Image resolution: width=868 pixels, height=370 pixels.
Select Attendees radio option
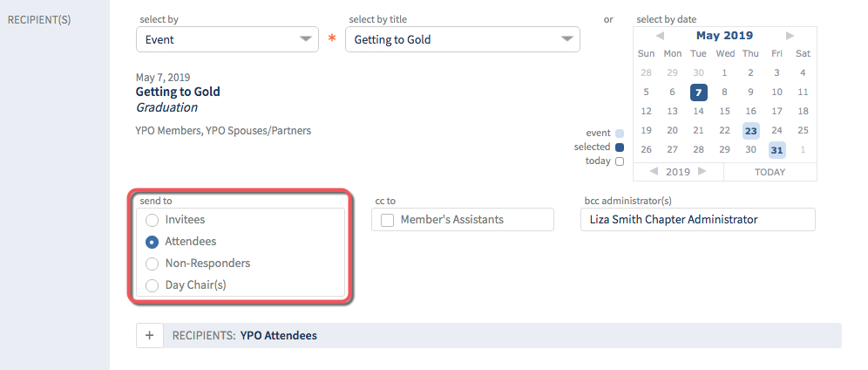pyautogui.click(x=152, y=242)
